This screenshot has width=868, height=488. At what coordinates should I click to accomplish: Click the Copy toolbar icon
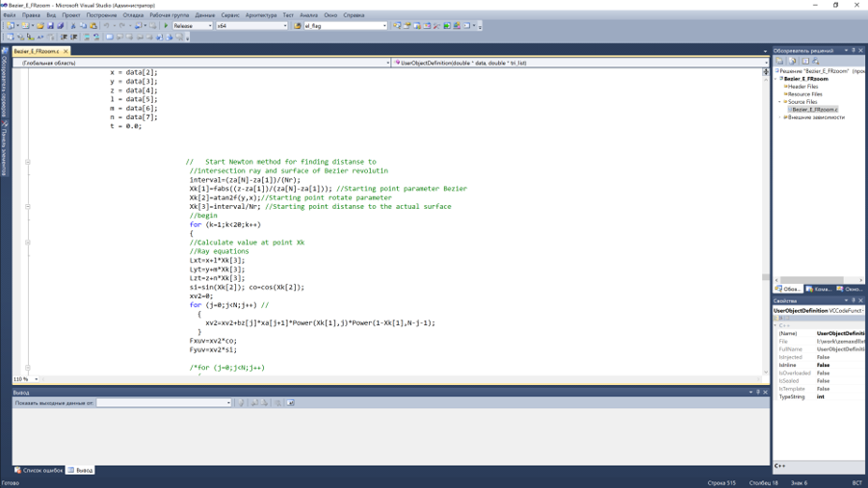(83, 26)
